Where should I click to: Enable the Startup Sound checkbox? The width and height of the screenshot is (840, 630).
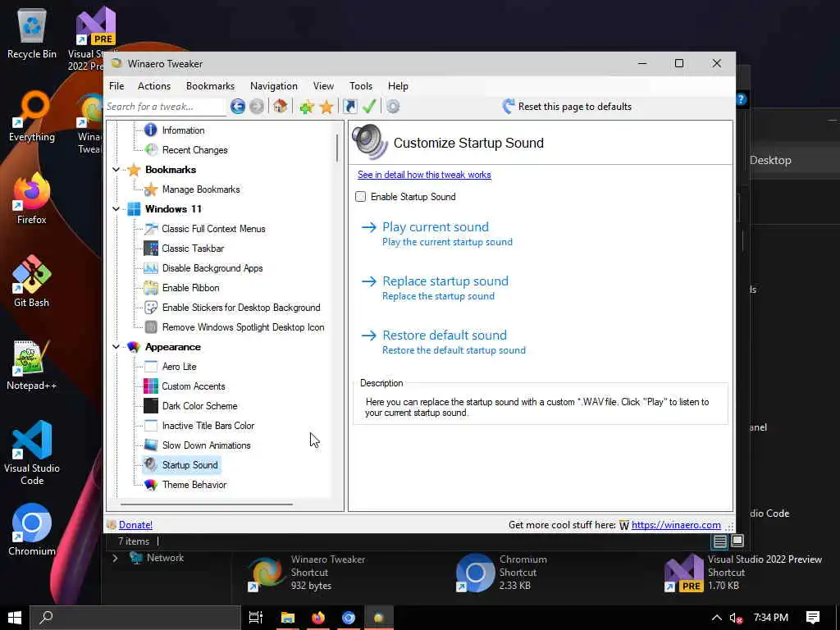pos(361,197)
